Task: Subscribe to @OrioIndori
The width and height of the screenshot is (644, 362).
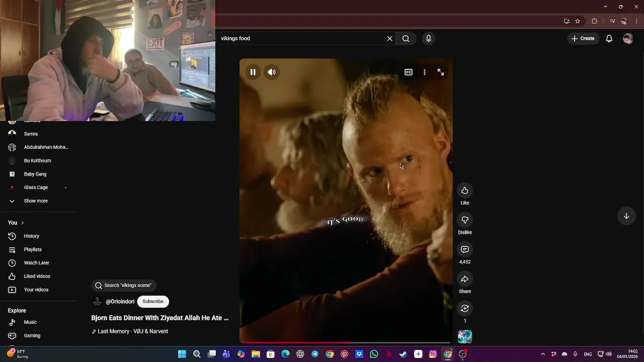Action: 153,302
